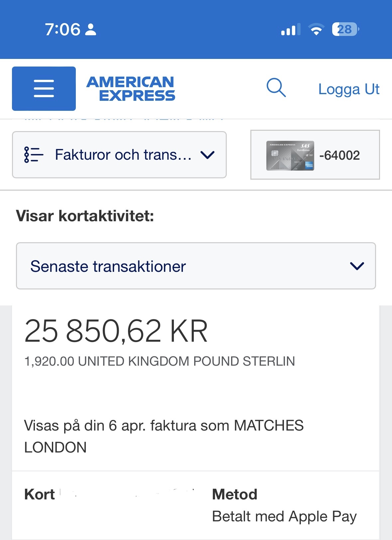
Task: Tap the 25 850,62 KR amount
Action: pos(116,331)
